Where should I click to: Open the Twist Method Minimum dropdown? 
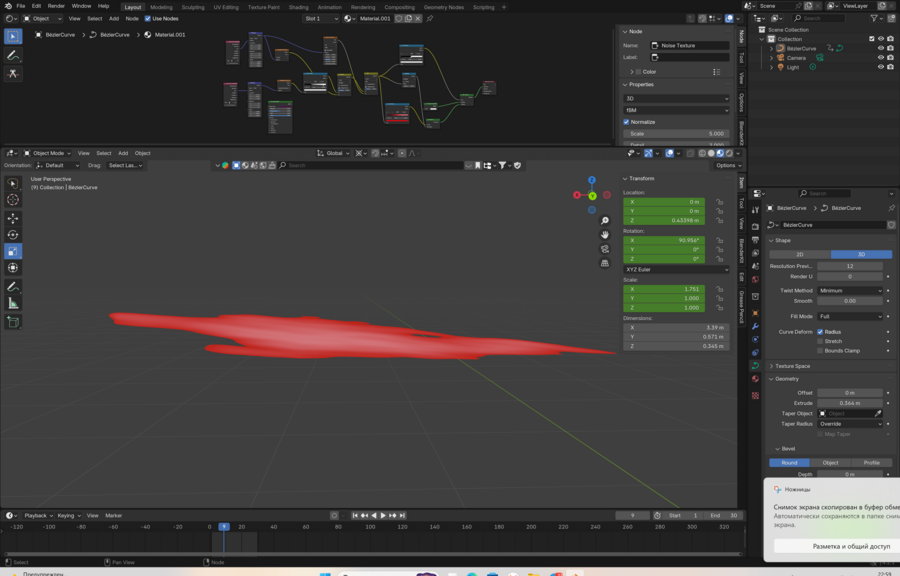point(850,291)
